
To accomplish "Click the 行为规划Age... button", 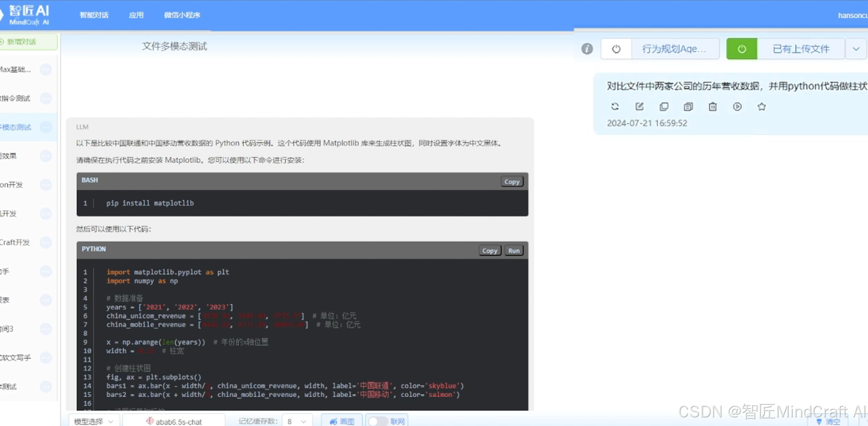I will tap(675, 49).
